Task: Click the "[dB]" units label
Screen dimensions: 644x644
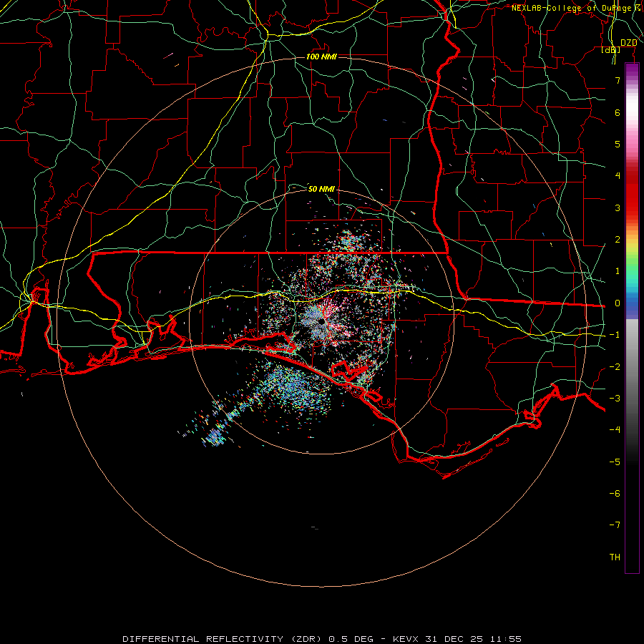Action: click(x=610, y=49)
